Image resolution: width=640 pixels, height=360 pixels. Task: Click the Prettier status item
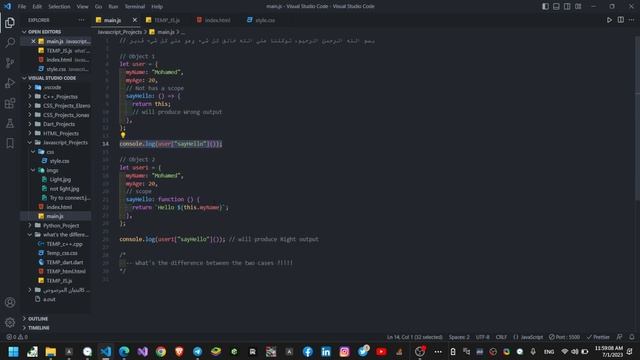click(x=598, y=337)
